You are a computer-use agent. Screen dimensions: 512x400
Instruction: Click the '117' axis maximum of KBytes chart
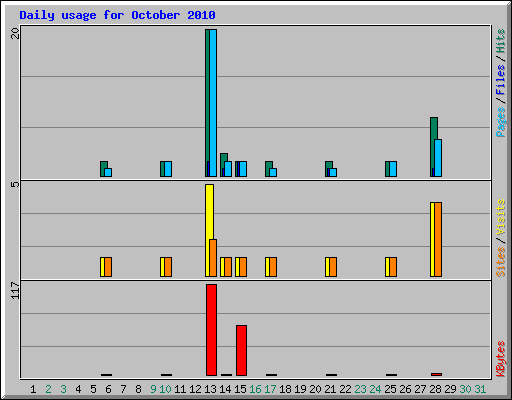[15, 290]
